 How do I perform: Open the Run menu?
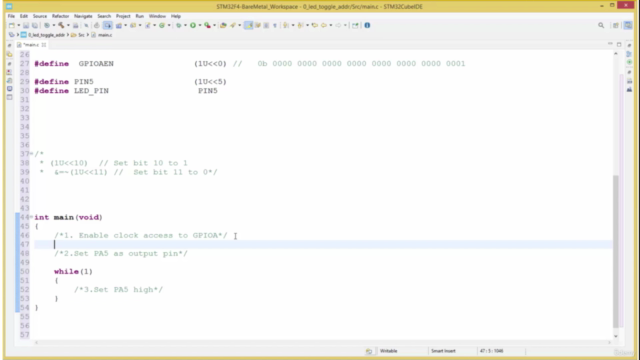pyautogui.click(x=140, y=16)
